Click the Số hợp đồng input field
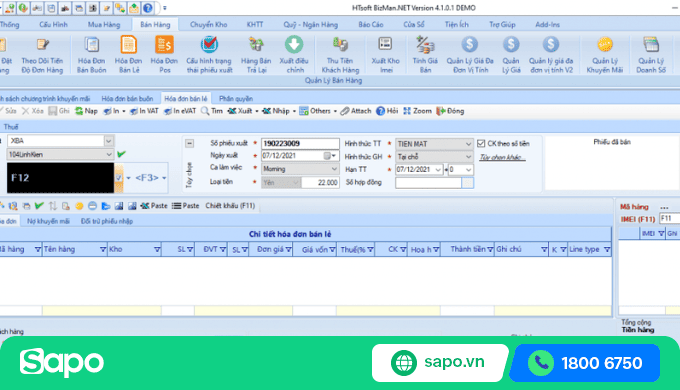This screenshot has height=390, width=680. (428, 183)
